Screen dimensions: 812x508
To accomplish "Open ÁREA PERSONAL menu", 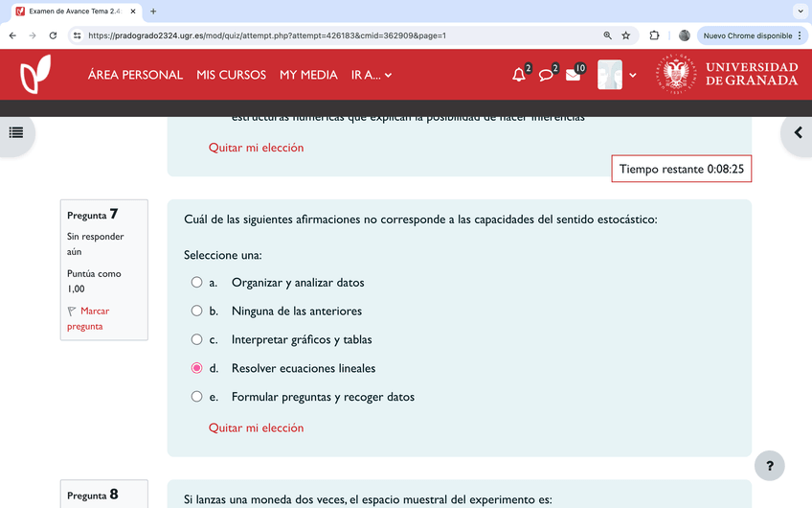I will coord(135,75).
